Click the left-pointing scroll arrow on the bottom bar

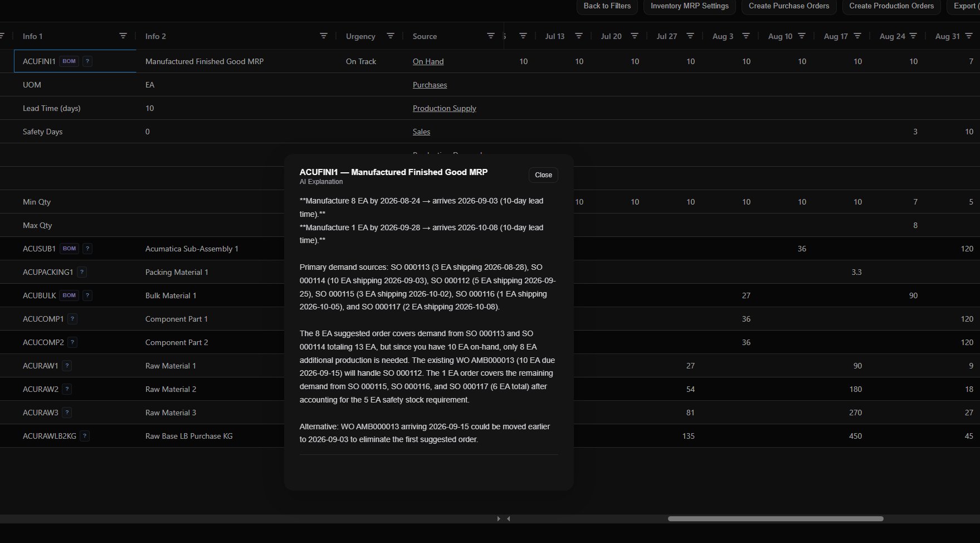click(509, 518)
